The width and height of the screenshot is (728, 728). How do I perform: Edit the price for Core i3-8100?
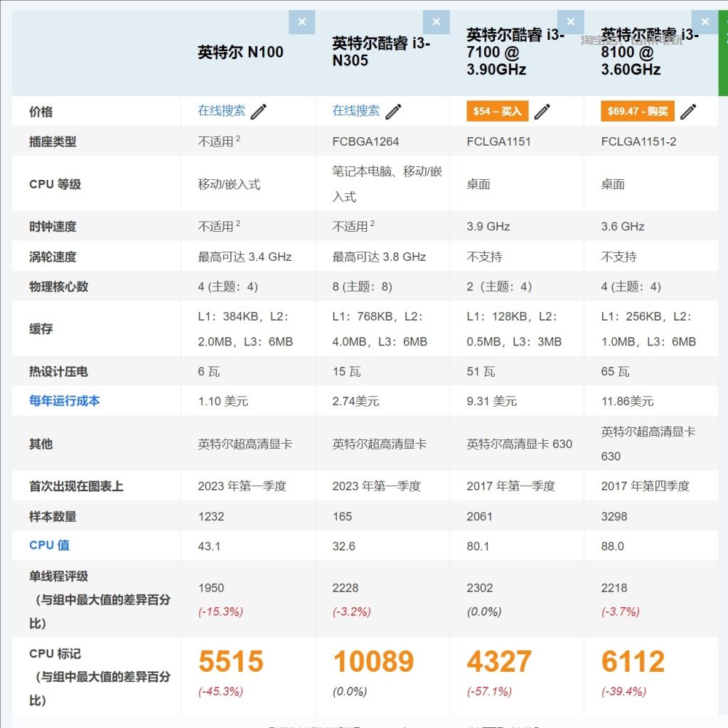click(688, 112)
